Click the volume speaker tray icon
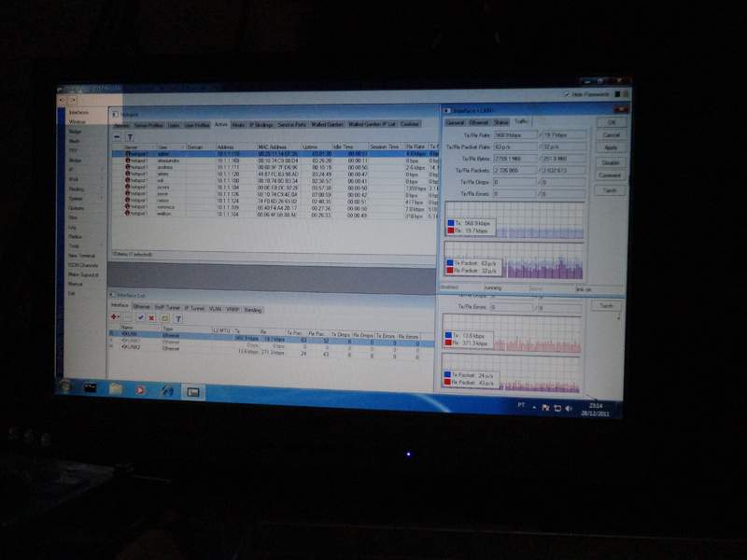Image resolution: width=747 pixels, height=560 pixels. [568, 408]
